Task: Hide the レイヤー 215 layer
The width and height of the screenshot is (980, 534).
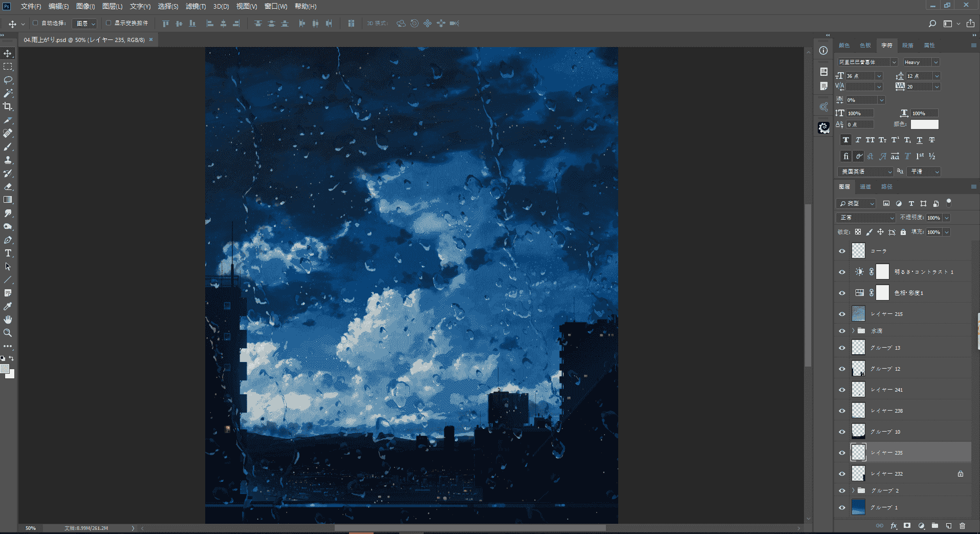Action: click(x=842, y=314)
